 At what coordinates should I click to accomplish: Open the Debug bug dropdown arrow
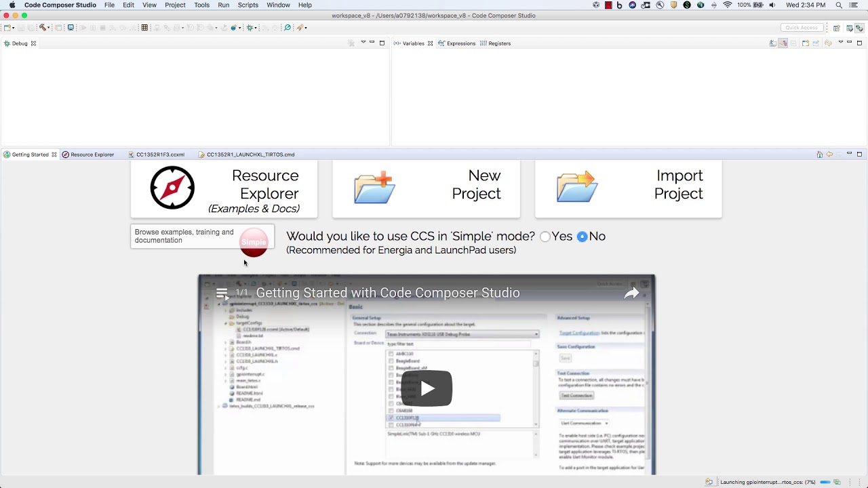point(256,28)
